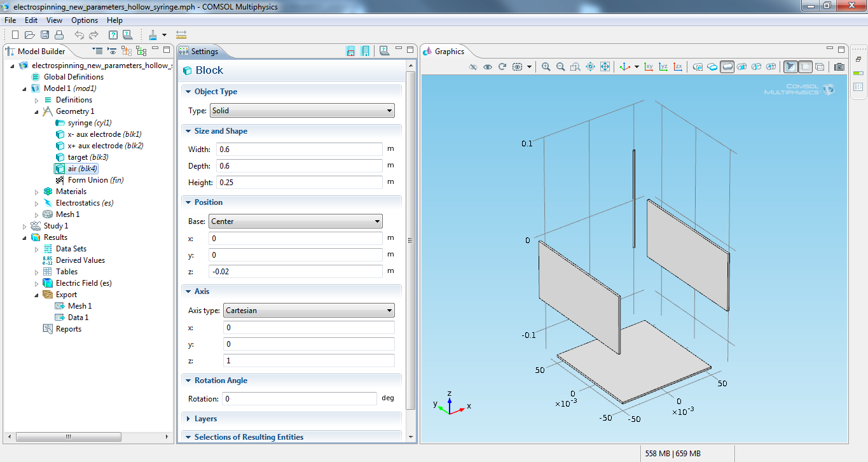Click the Save file icon
Viewport: 868px width, 462px height.
pos(45,35)
